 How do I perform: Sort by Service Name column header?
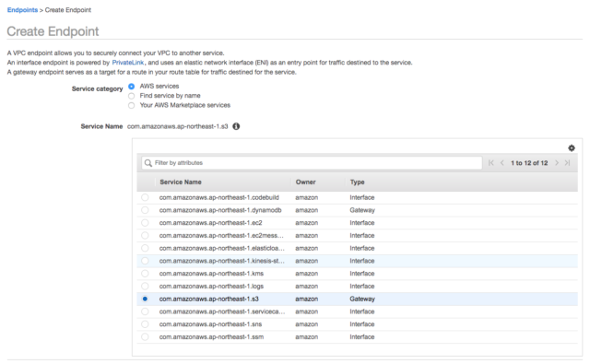(x=181, y=182)
